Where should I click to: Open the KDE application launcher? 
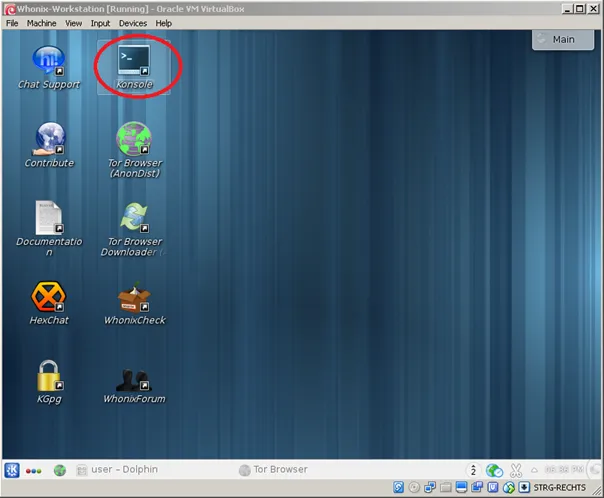tap(12, 470)
